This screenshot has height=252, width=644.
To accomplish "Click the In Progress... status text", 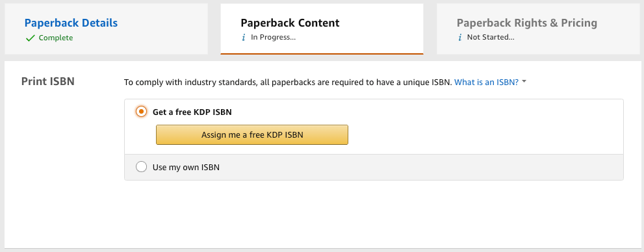I will [274, 38].
